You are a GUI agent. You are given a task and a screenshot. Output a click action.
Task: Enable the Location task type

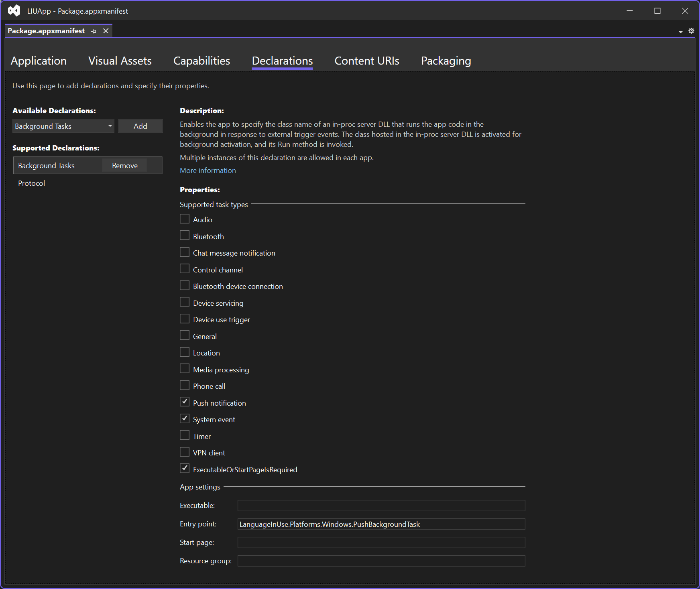185,352
